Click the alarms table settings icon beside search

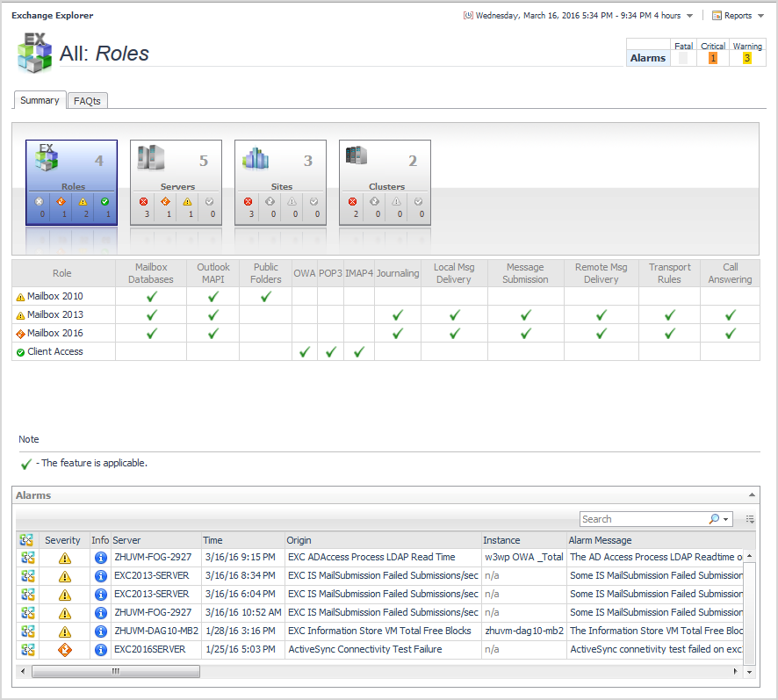click(750, 519)
